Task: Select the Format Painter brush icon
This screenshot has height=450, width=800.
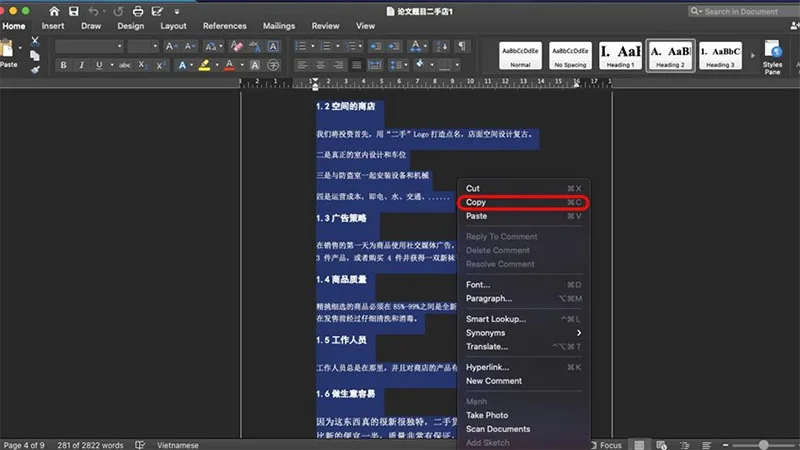Action: click(35, 69)
